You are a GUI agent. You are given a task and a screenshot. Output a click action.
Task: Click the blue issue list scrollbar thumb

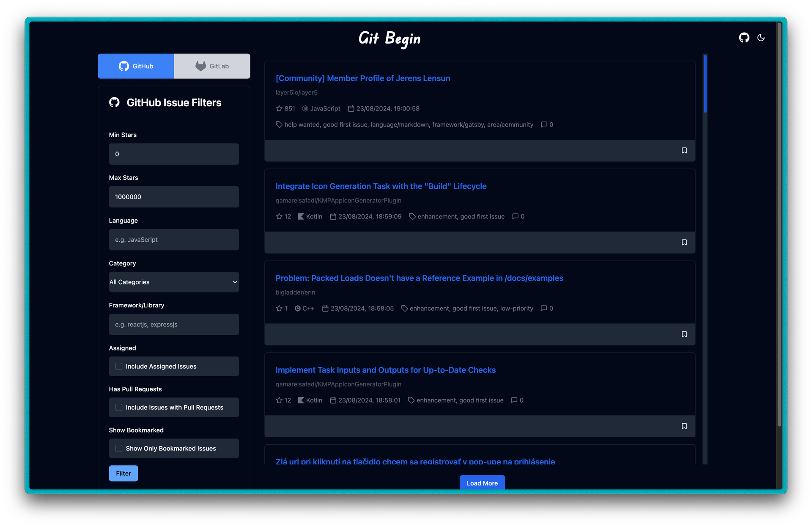click(x=705, y=83)
